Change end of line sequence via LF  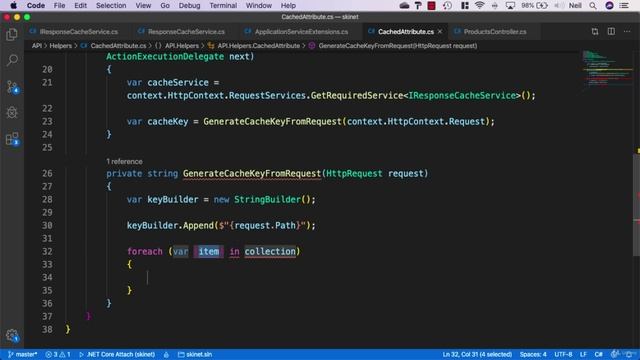(x=583, y=354)
